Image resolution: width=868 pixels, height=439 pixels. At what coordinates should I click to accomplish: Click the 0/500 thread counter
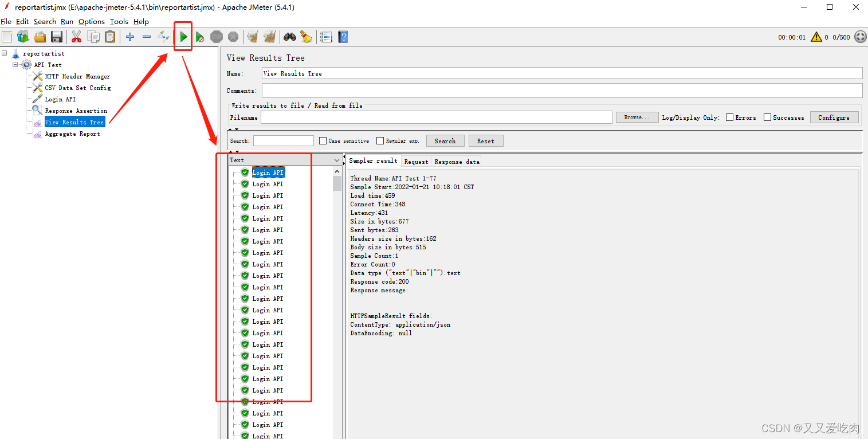[x=841, y=37]
